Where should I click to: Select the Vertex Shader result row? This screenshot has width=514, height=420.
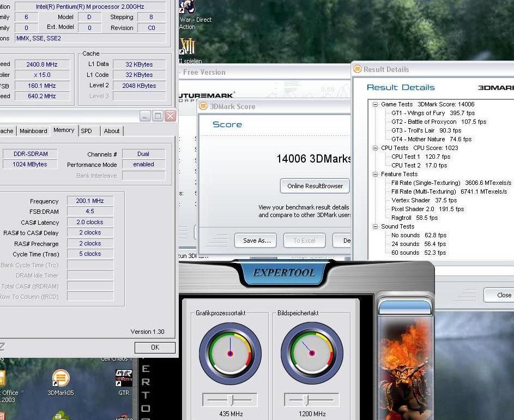[424, 200]
